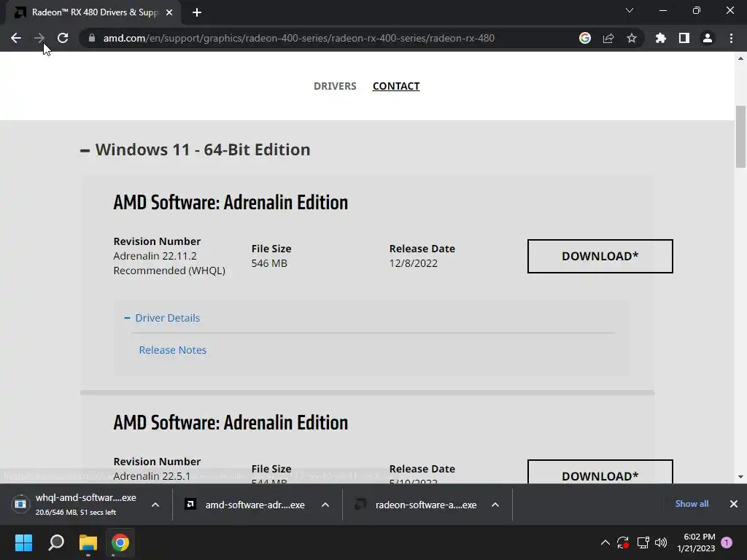
Task: Click the Adrenalin 22.11.2 revision text
Action: [155, 256]
